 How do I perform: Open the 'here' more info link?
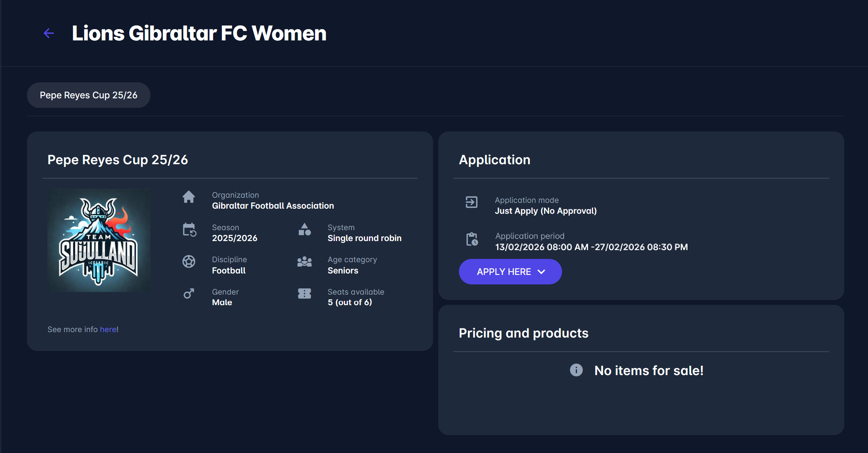(x=108, y=329)
